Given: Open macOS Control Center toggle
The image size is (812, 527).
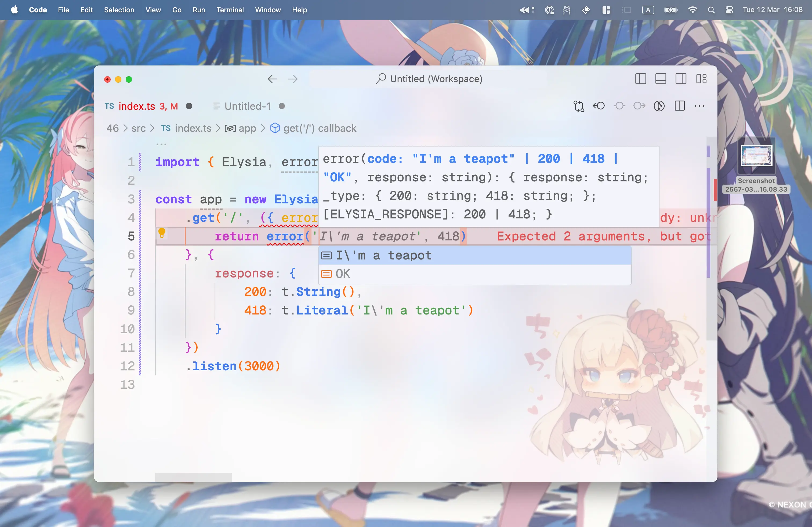Looking at the screenshot, I should (729, 10).
